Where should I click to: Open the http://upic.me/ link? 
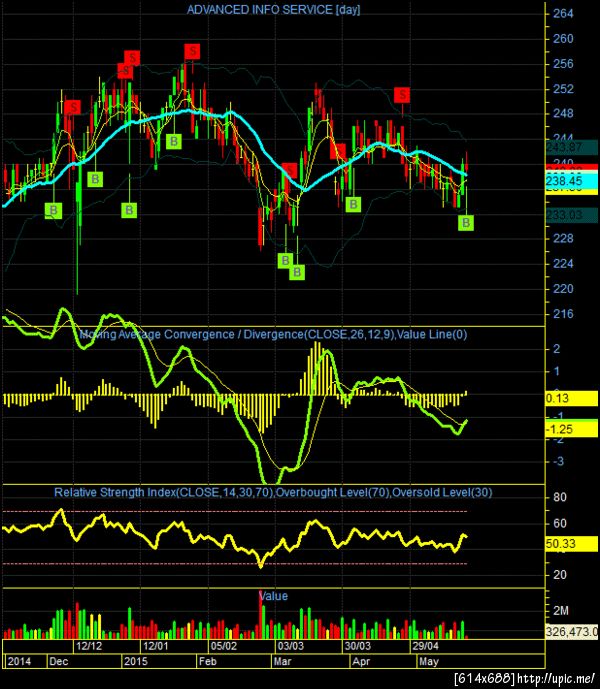tap(556, 678)
